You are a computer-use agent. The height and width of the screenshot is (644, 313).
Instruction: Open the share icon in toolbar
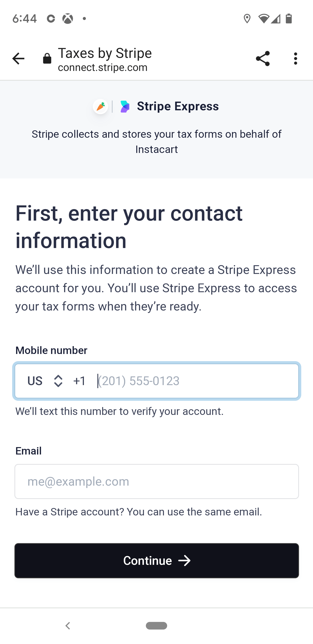pyautogui.click(x=263, y=59)
